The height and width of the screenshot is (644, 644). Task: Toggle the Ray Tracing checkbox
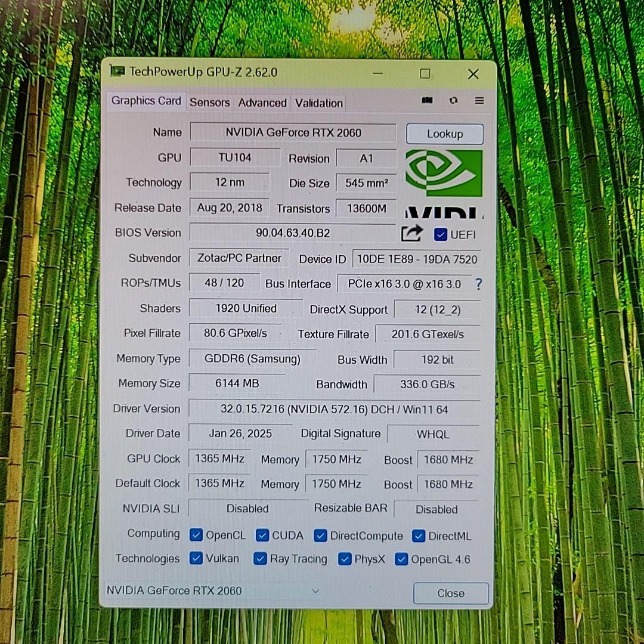pos(260,558)
